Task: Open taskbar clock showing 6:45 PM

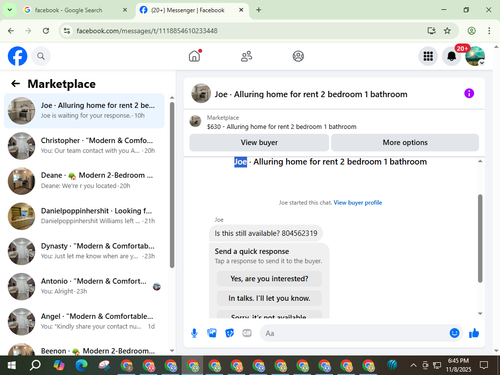Action: (458, 365)
